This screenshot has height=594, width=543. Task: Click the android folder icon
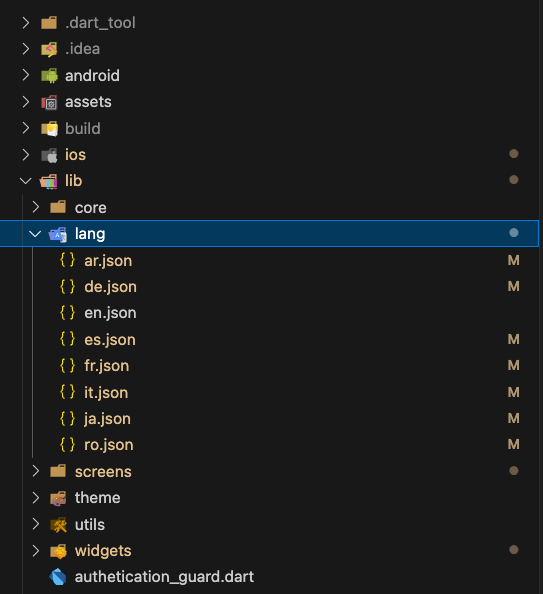[49, 76]
